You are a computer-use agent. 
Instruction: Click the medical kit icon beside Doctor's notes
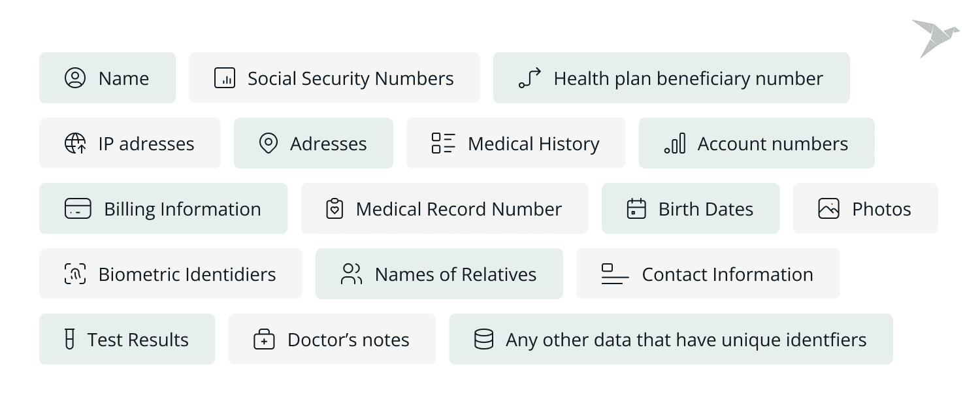pyautogui.click(x=264, y=340)
